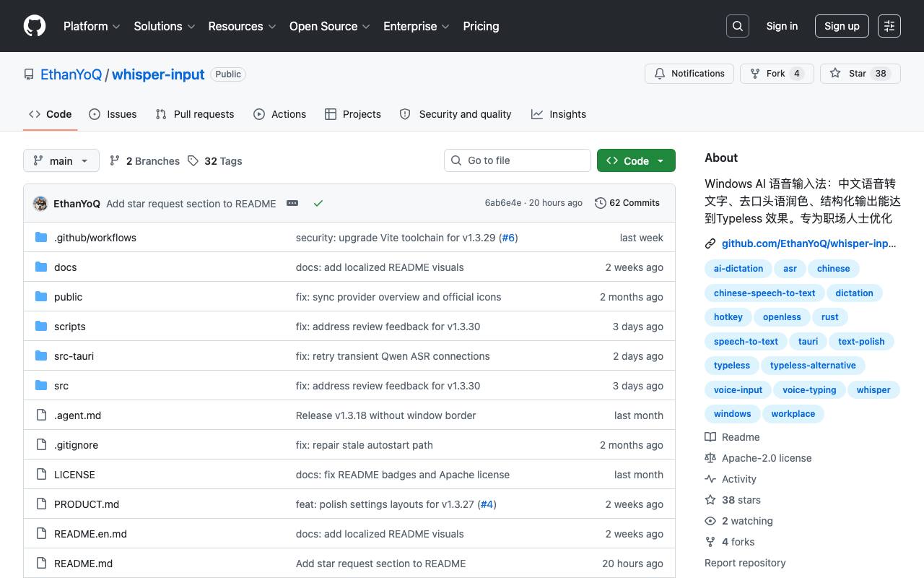Fork the whisper-input repository
This screenshot has height=578, width=924.
coord(777,74)
